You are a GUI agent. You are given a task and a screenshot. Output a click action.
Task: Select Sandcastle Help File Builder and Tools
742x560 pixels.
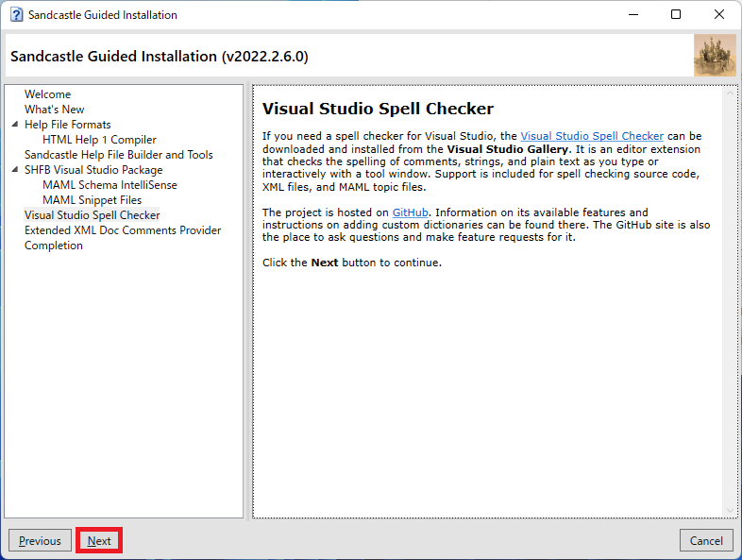tap(118, 155)
